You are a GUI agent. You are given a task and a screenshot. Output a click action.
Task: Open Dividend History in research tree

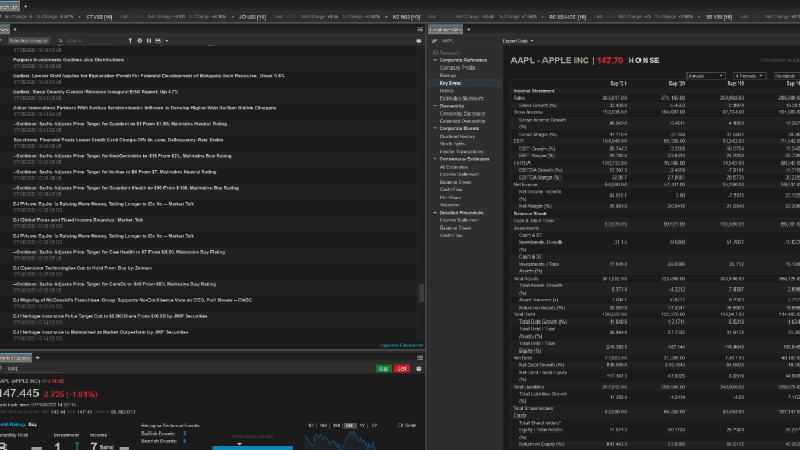[457, 137]
